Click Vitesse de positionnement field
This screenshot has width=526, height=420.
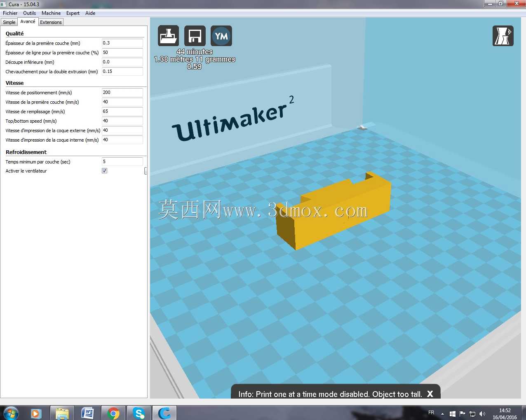(x=122, y=92)
